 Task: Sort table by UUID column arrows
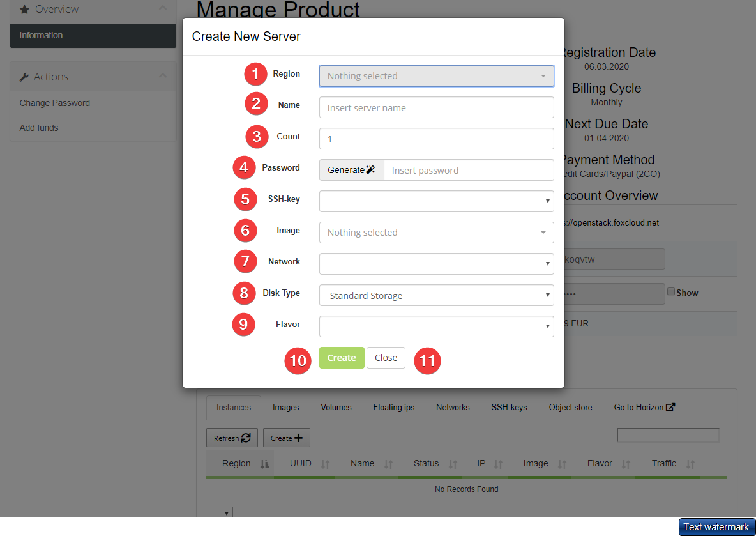(325, 464)
